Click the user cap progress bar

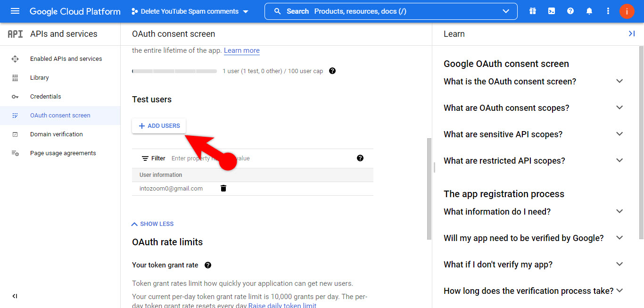[x=174, y=71]
